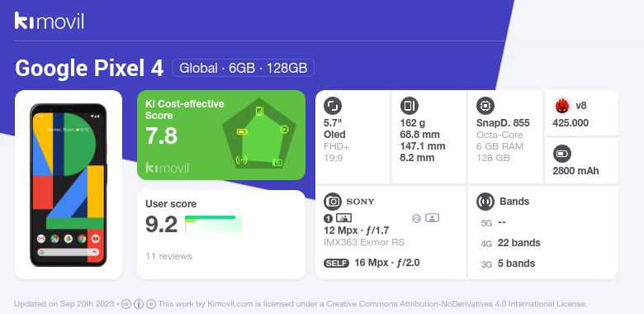The height and width of the screenshot is (314, 644).
Task: Click the AnTuTu benchmark icon
Action: [561, 106]
